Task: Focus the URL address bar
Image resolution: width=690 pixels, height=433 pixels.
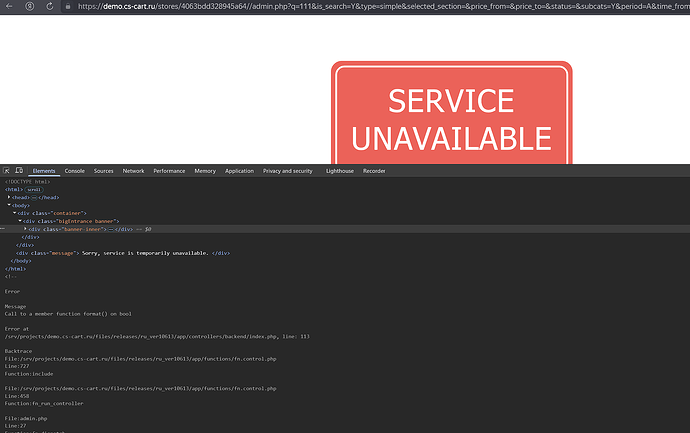Action: coord(383,6)
